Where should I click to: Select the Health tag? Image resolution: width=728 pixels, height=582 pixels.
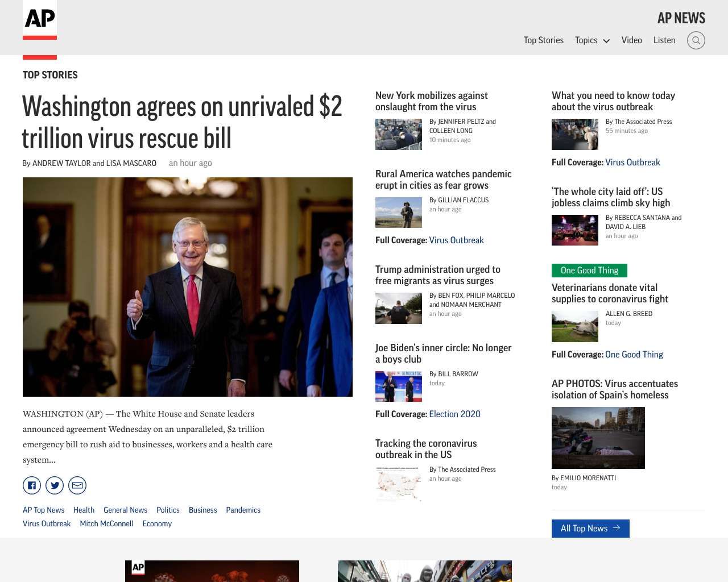(84, 510)
